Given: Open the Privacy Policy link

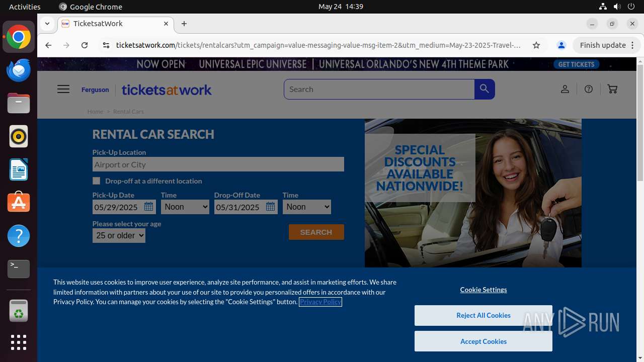Looking at the screenshot, I should click(x=320, y=302).
